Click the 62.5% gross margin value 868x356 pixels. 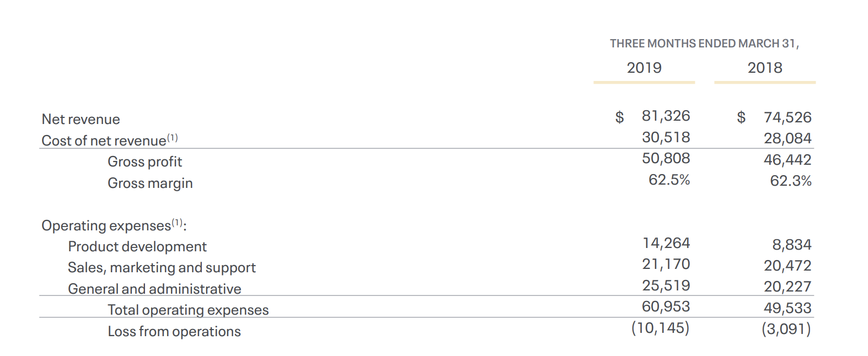[x=669, y=180]
